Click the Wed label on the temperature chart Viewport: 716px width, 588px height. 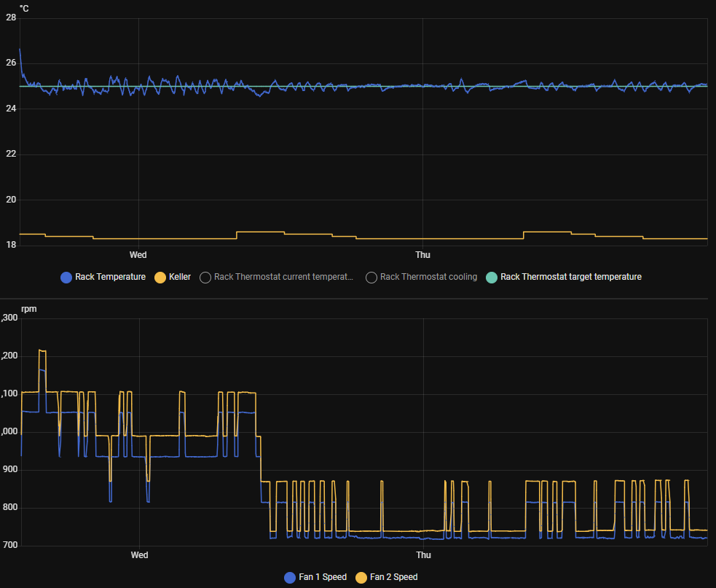click(138, 255)
